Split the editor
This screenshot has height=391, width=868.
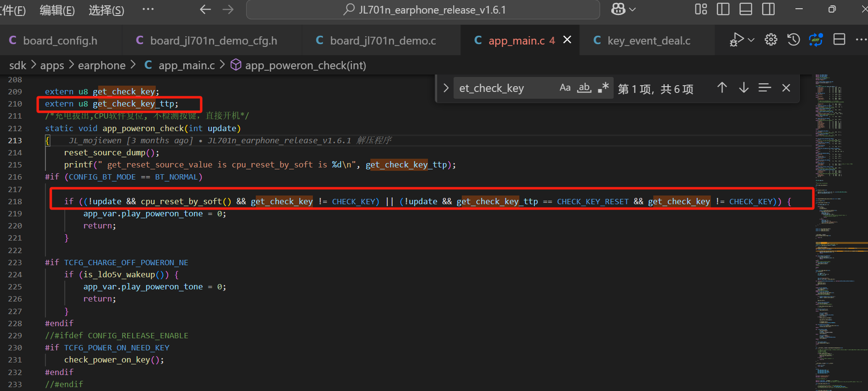(839, 40)
